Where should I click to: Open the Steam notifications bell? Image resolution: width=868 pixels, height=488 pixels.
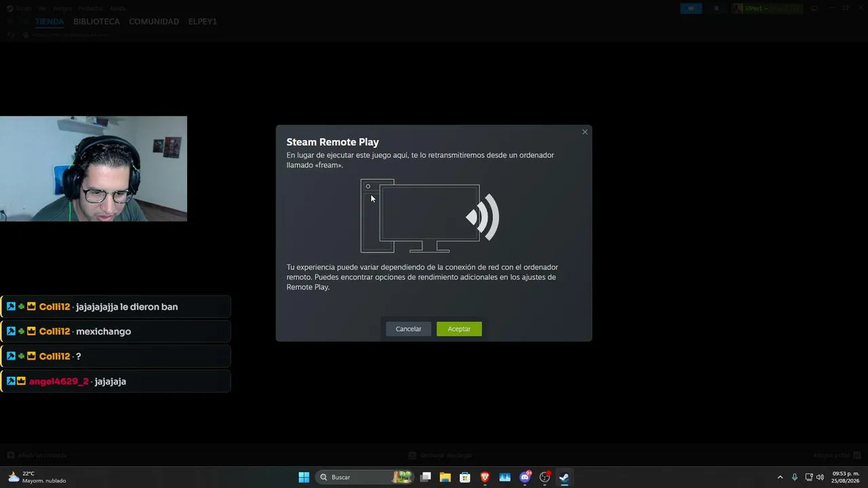pyautogui.click(x=716, y=8)
